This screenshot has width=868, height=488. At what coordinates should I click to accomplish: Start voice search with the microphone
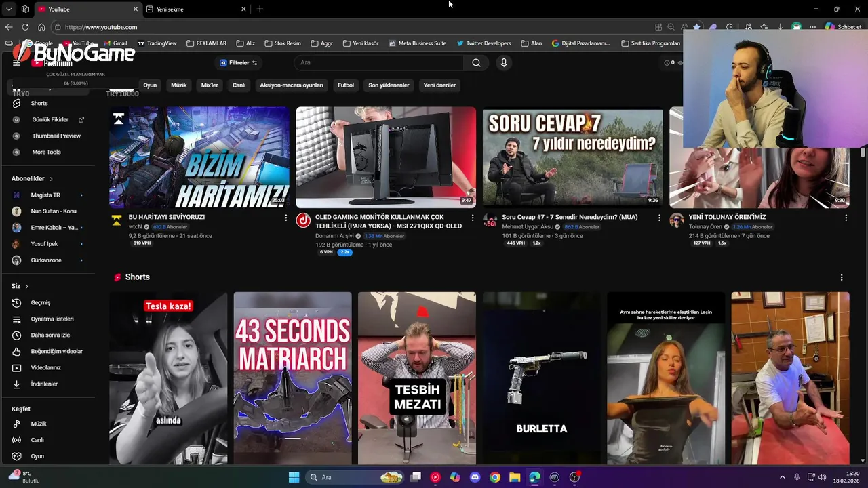tap(503, 62)
